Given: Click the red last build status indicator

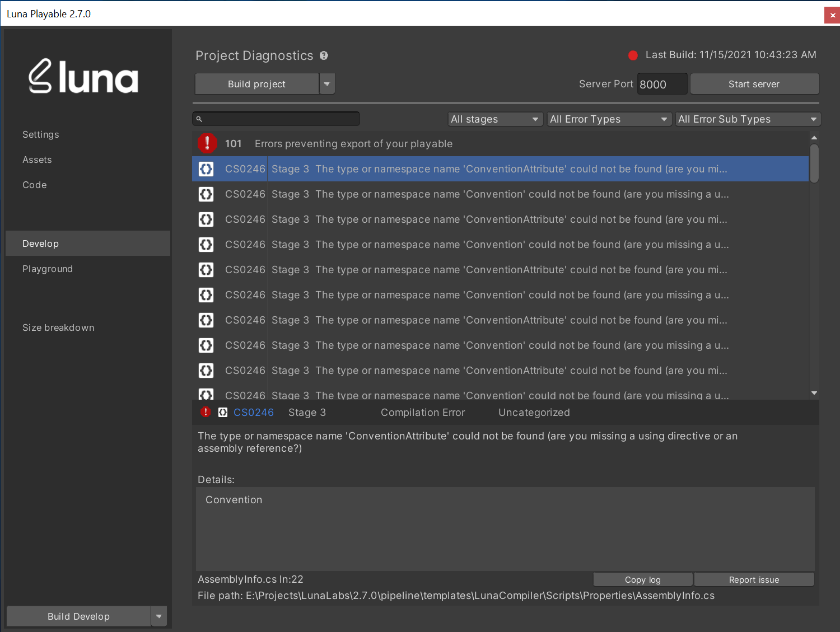Looking at the screenshot, I should (x=633, y=55).
